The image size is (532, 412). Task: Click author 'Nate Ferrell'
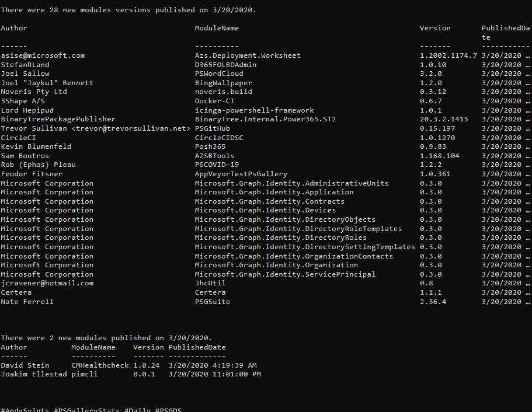27,302
